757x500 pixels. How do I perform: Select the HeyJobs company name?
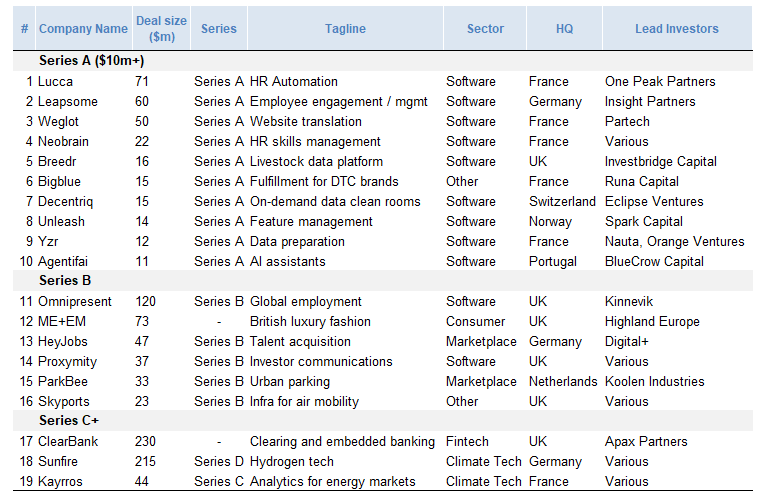click(63, 342)
